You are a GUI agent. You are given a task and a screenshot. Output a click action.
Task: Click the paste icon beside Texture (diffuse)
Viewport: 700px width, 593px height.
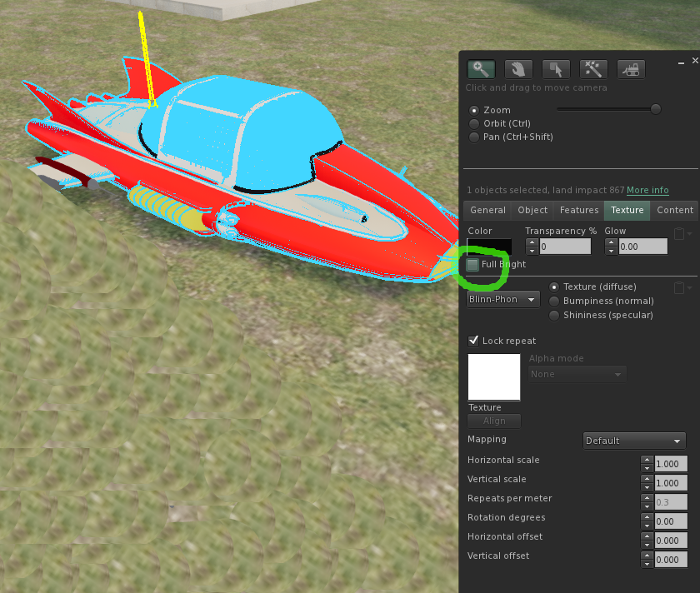[680, 287]
